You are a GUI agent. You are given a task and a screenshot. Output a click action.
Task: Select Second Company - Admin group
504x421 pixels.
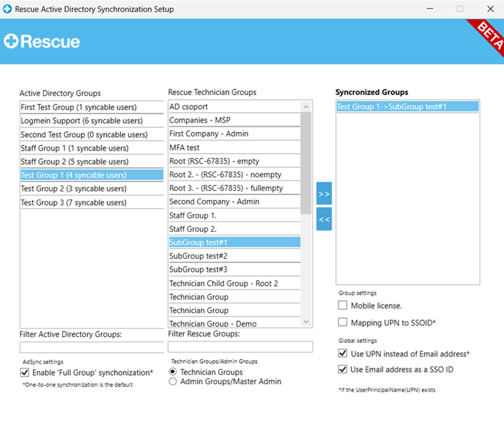(x=235, y=201)
